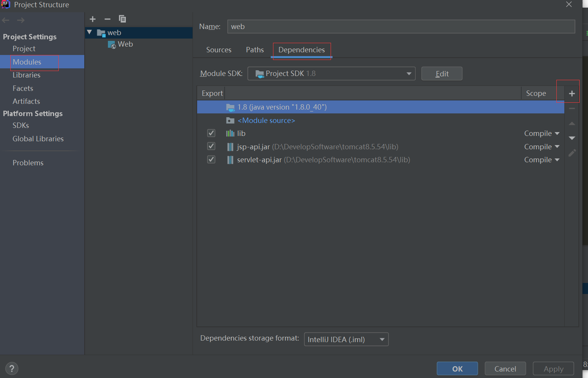The height and width of the screenshot is (378, 588).
Task: Confirm with the OK button
Action: click(457, 368)
